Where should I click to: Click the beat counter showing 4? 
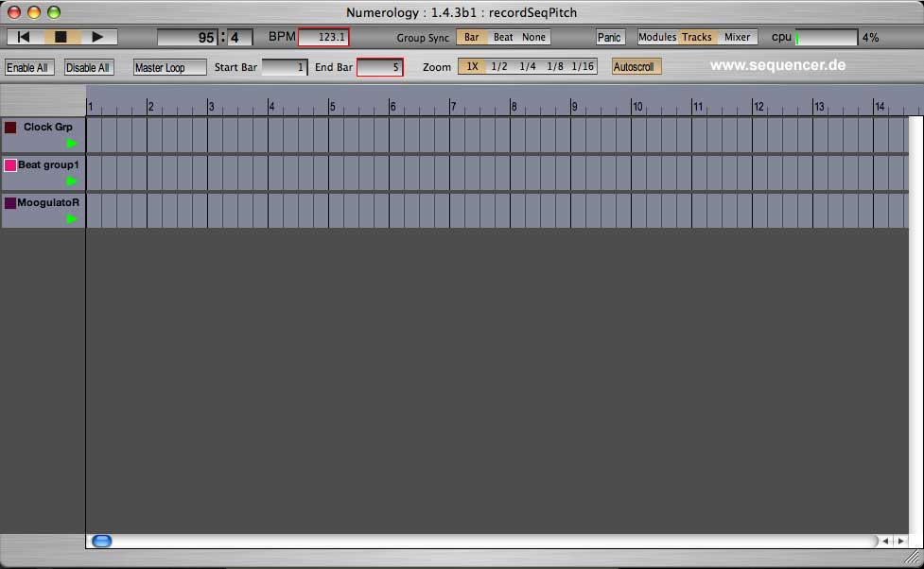coord(240,38)
